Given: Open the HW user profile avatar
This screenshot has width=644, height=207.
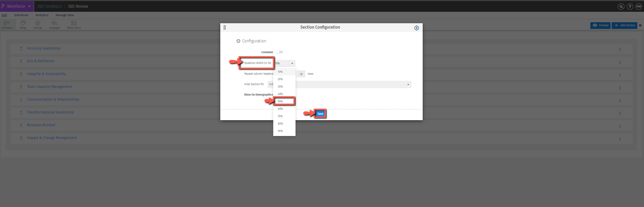Looking at the screenshot, I should pos(639,6).
